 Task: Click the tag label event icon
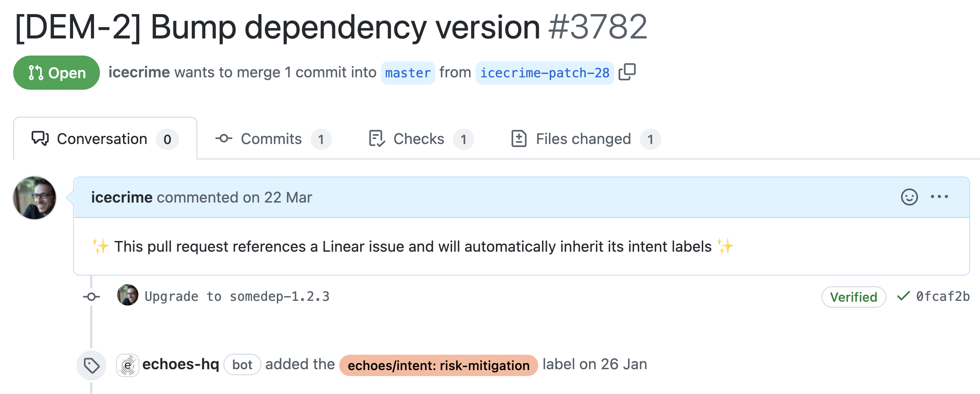point(91,365)
